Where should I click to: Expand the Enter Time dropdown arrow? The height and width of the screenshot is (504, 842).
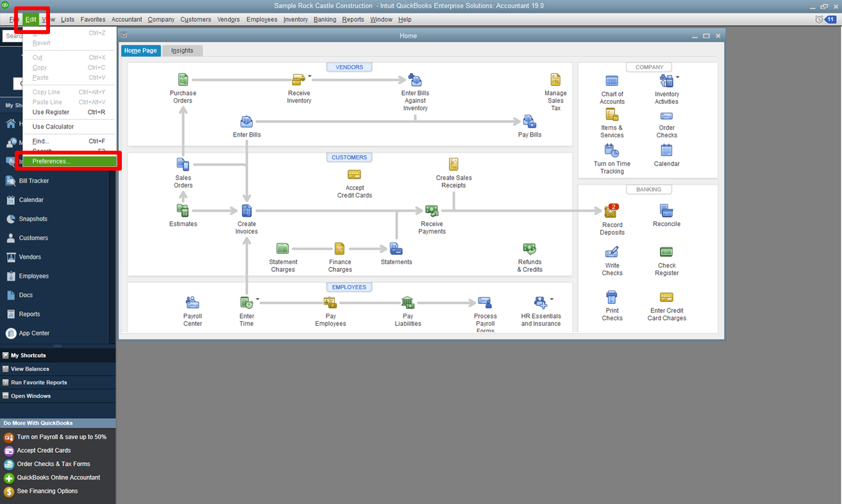point(258,299)
